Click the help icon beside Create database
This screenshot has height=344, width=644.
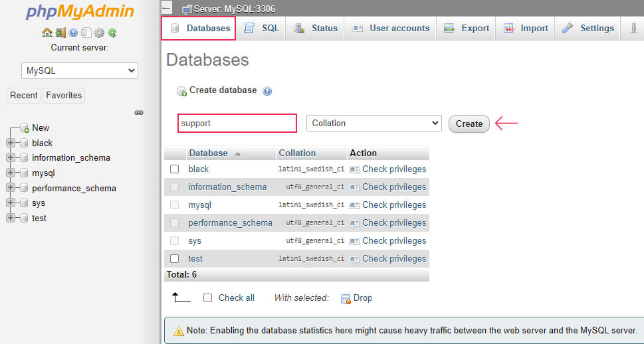click(x=267, y=91)
